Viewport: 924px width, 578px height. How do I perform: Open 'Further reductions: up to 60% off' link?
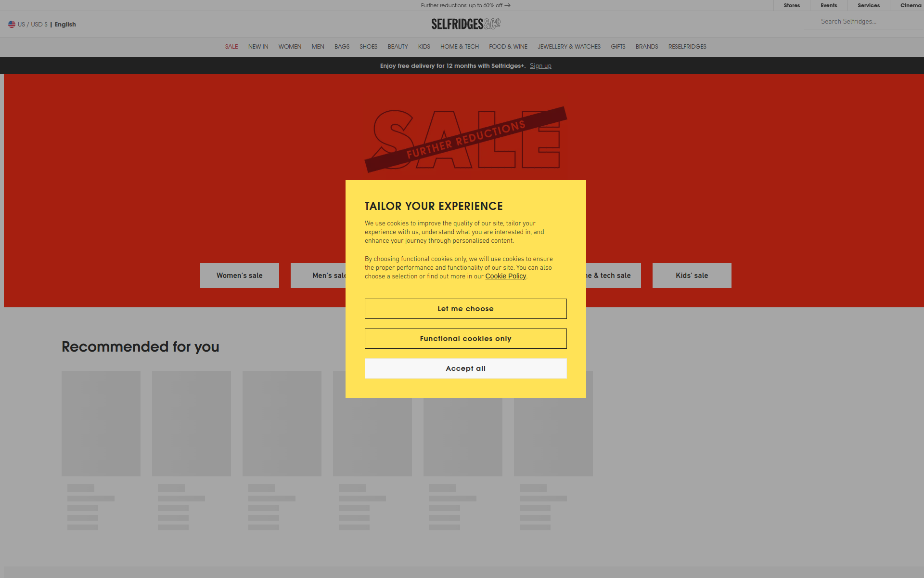(465, 5)
